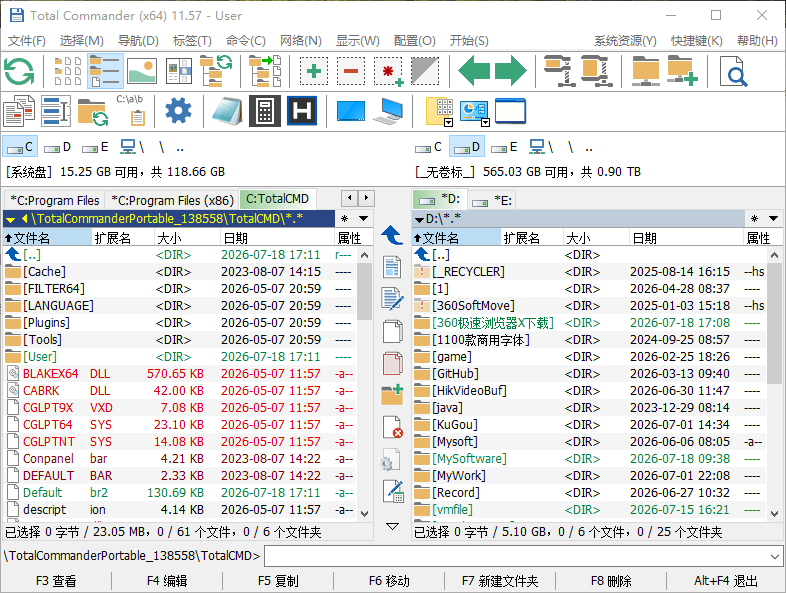
Task: Switch to C:Program Files (x86) tab
Action: pyautogui.click(x=172, y=201)
